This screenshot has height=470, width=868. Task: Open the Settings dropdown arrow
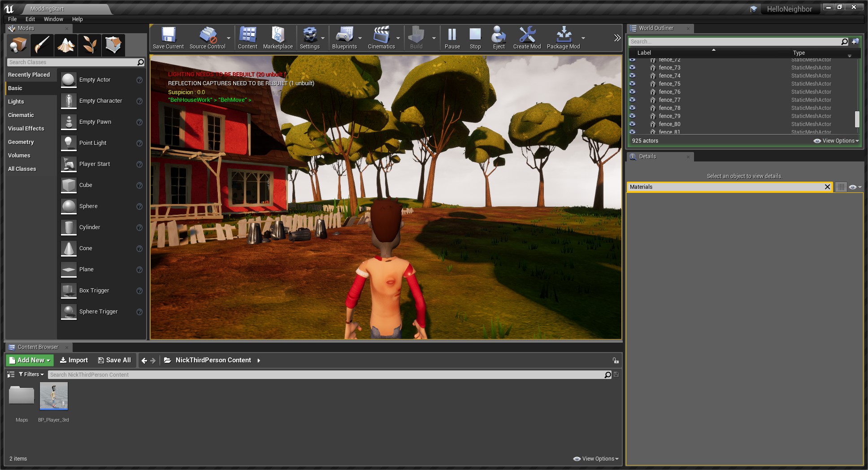coord(323,38)
